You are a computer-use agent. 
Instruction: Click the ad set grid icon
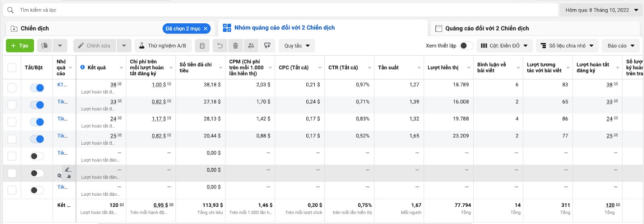tap(227, 28)
